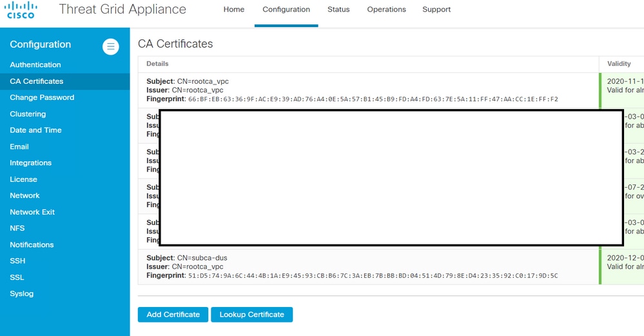The image size is (644, 336).
Task: Go to SSH configuration
Action: [x=17, y=261]
